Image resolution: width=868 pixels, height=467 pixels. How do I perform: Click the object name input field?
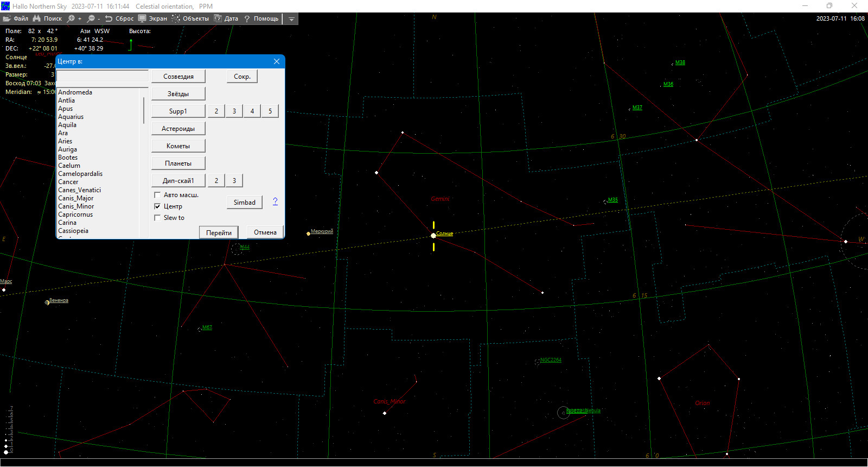click(x=103, y=76)
